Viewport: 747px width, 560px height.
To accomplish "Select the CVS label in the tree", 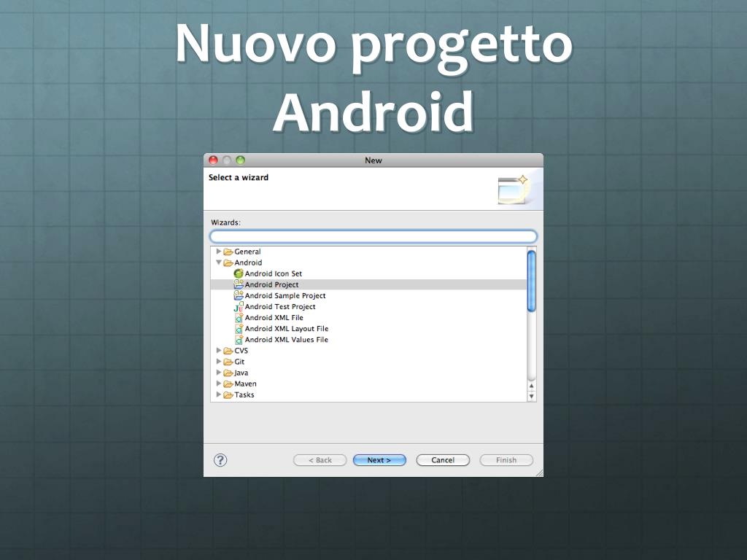I will point(241,351).
